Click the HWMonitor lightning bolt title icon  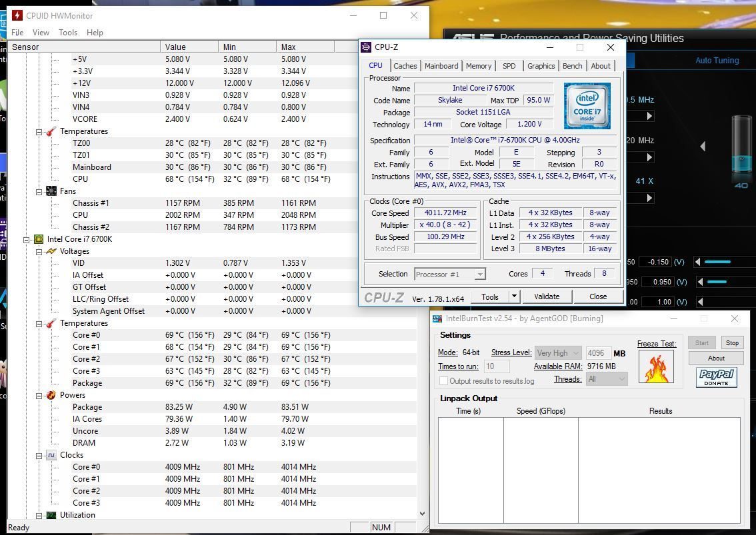coord(17,15)
